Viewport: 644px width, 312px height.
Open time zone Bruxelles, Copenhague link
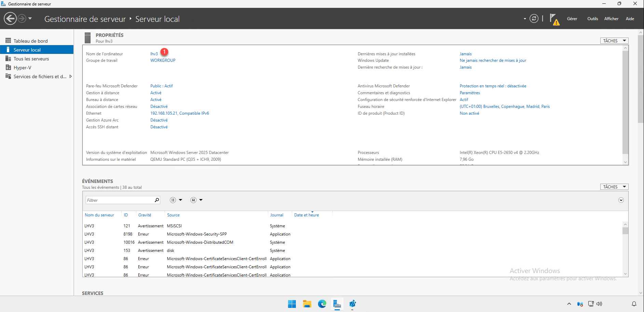505,107
